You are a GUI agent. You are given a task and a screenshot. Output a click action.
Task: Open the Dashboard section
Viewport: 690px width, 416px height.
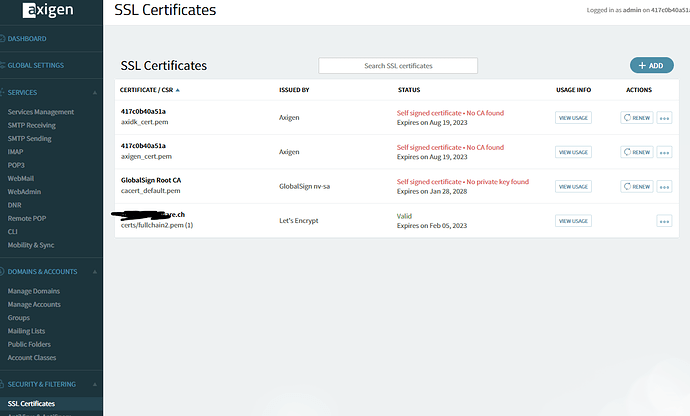[27, 39]
